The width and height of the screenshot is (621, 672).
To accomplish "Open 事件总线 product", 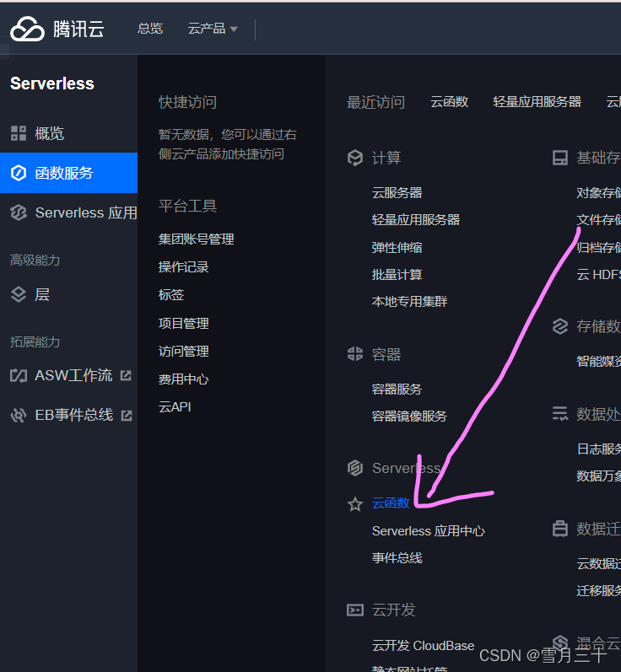I will pos(397,558).
